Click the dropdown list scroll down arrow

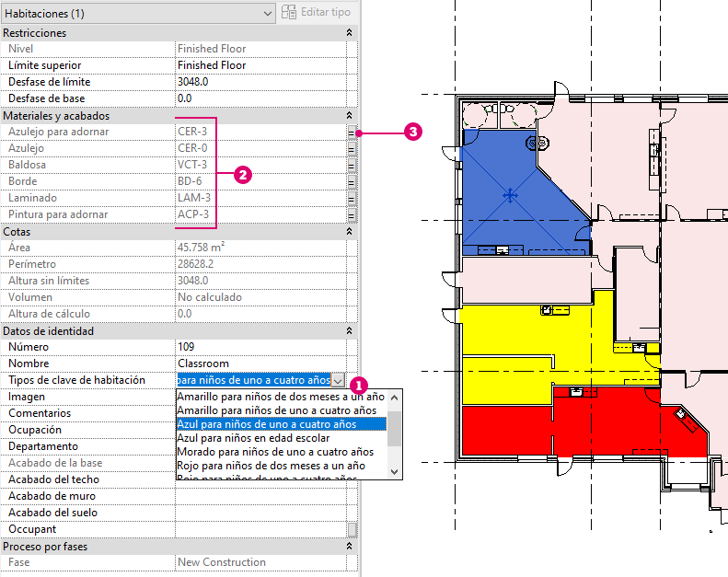394,471
